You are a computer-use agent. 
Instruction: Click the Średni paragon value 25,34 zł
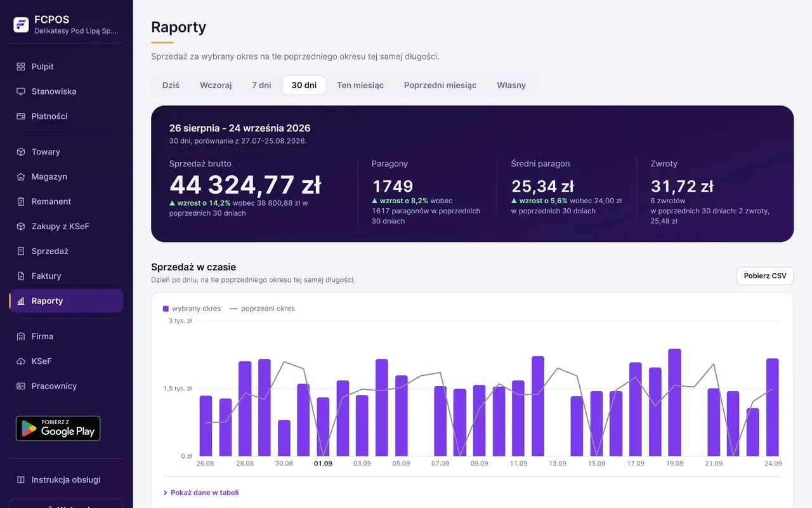[x=543, y=186]
